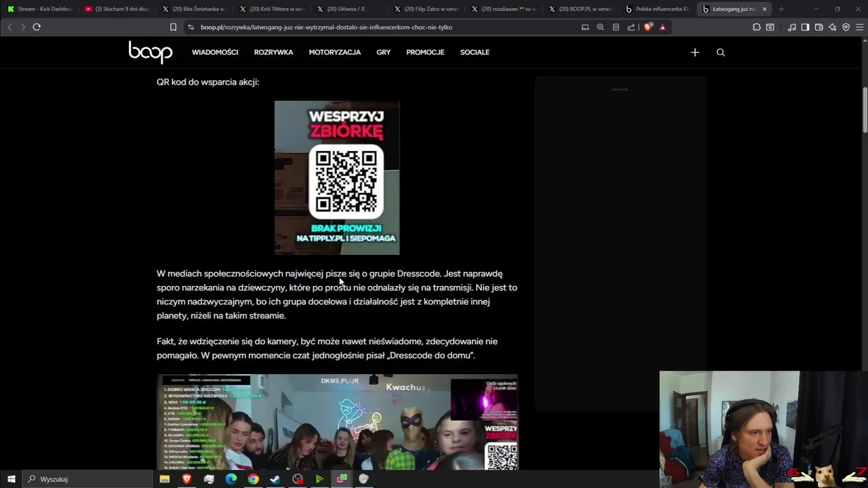This screenshot has width=868, height=488.
Task: Bookmark this page using bookmark icon
Action: (x=173, y=27)
